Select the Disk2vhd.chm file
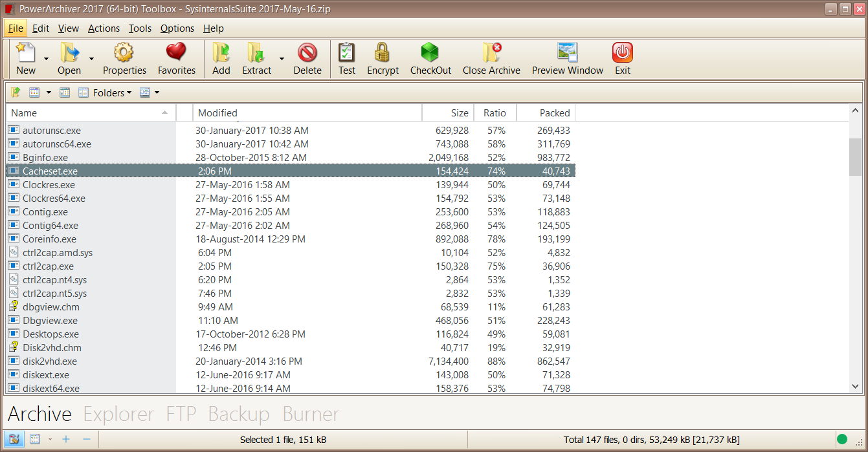 [291, 347]
